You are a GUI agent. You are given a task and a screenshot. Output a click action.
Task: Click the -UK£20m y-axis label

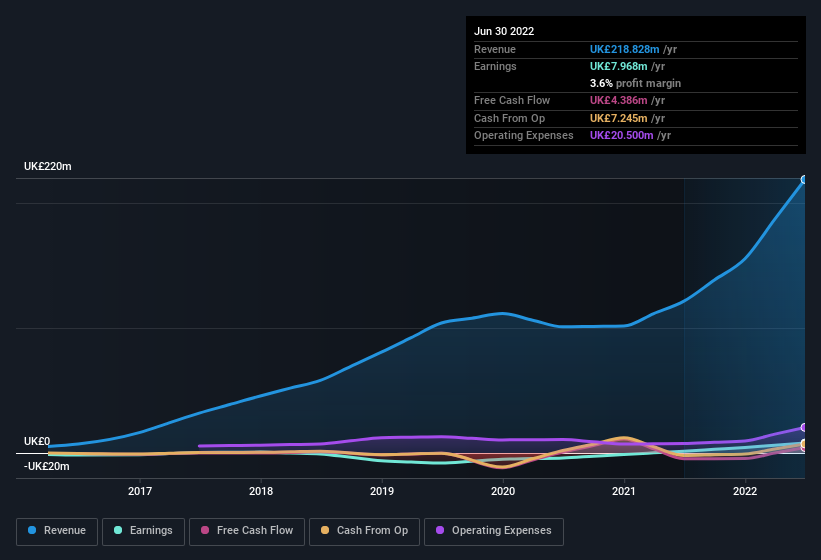[47, 466]
